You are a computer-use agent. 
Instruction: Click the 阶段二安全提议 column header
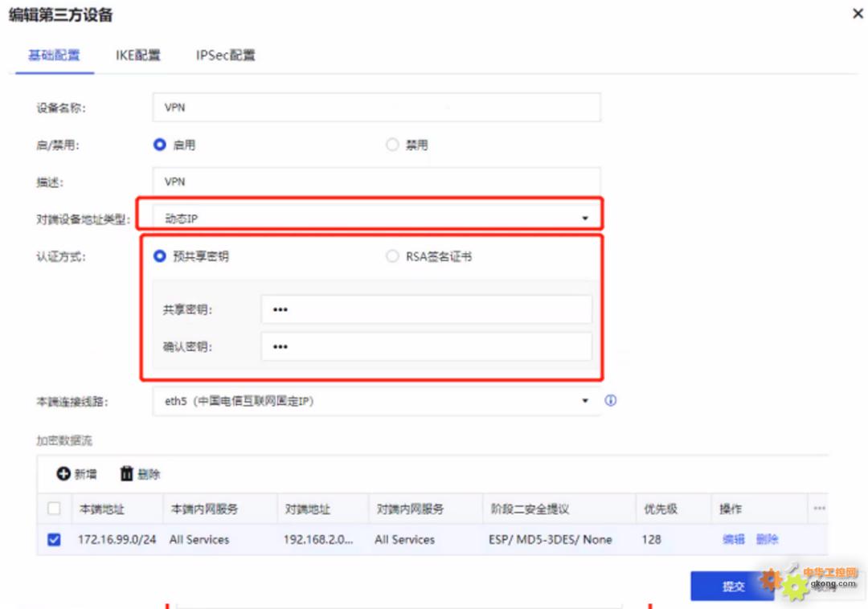coord(530,509)
